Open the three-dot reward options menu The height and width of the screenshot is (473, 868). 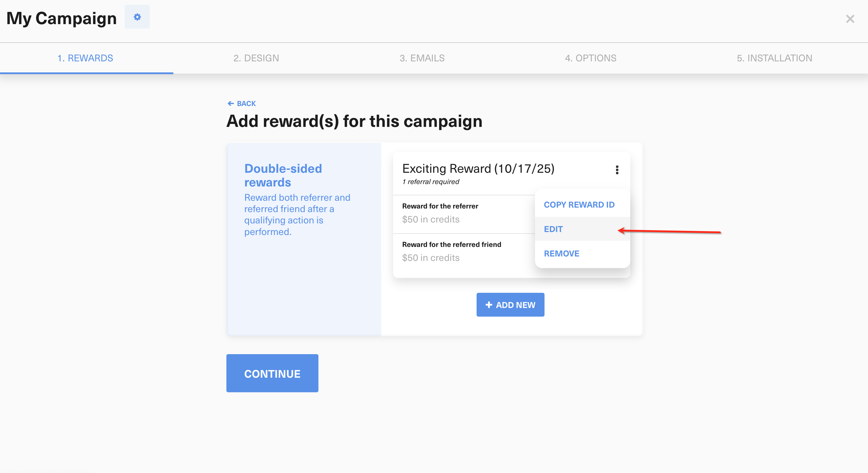coord(617,170)
